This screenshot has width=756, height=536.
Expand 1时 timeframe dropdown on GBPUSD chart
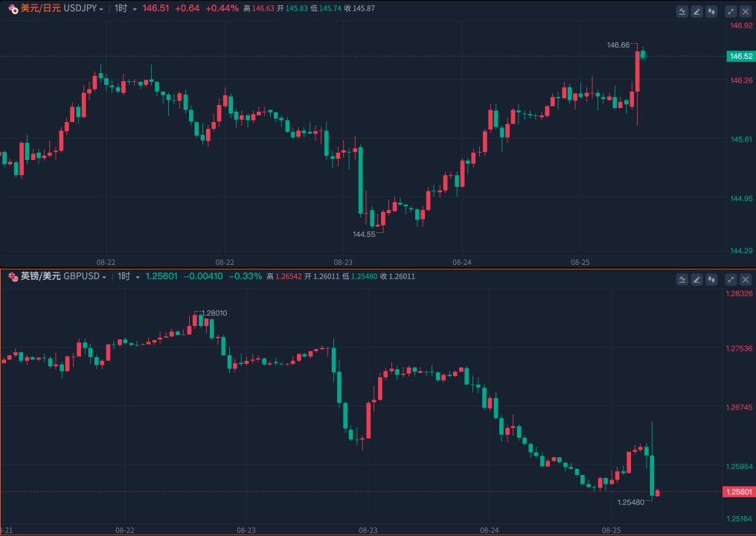pyautogui.click(x=128, y=276)
